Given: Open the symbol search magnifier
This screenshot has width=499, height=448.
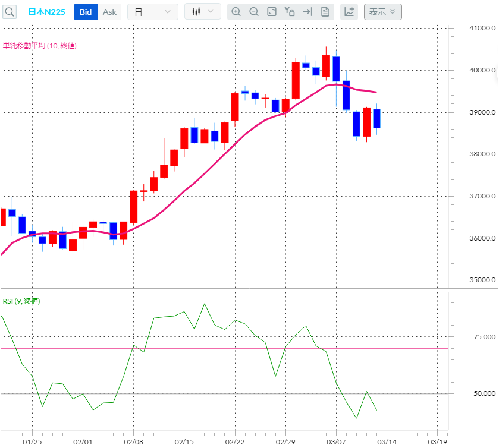Looking at the screenshot, I should coord(8,11).
